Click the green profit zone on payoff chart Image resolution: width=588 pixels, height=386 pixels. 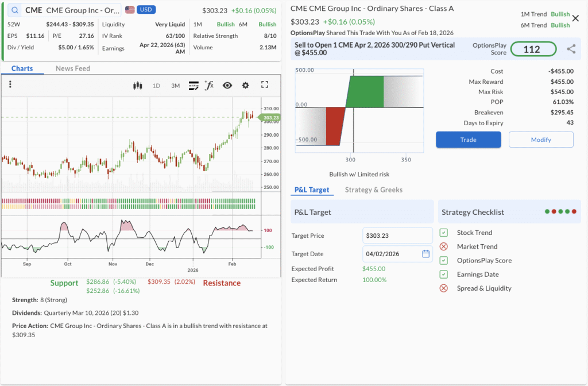(x=365, y=91)
